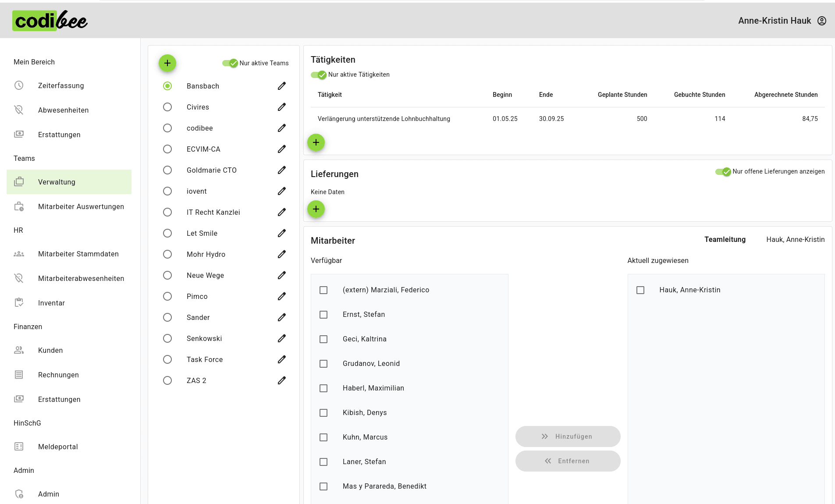The width and height of the screenshot is (835, 504).
Task: Toggle Nur aktive Teams switch
Action: (230, 63)
